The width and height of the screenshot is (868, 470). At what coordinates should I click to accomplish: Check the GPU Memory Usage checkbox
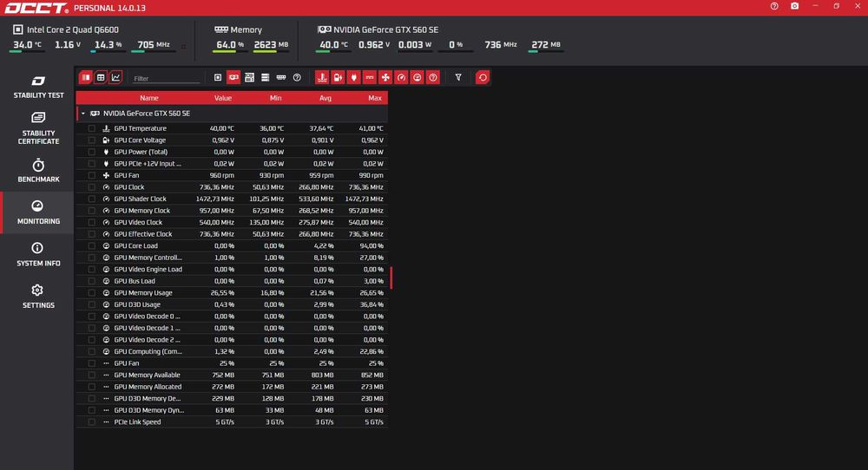coord(91,292)
